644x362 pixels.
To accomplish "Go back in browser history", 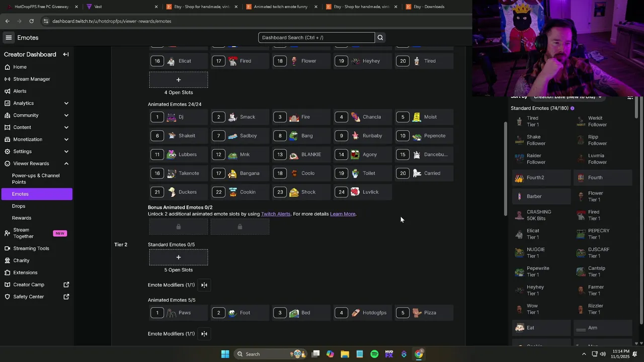I will coord(7,21).
